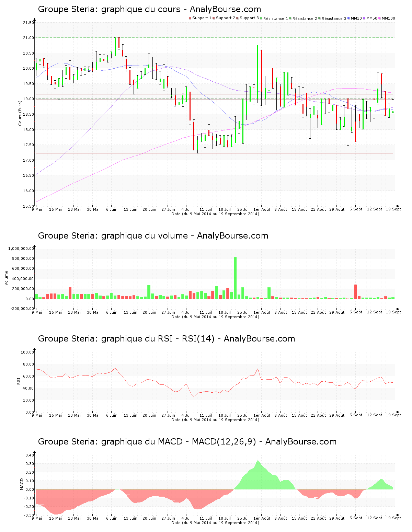Click '5 Sept' date under volume chart

(x=356, y=312)
